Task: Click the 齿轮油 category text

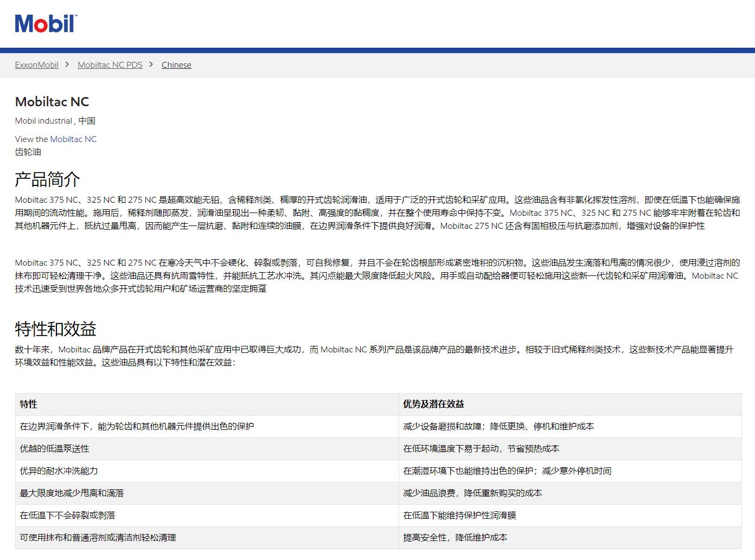Action: (x=28, y=152)
